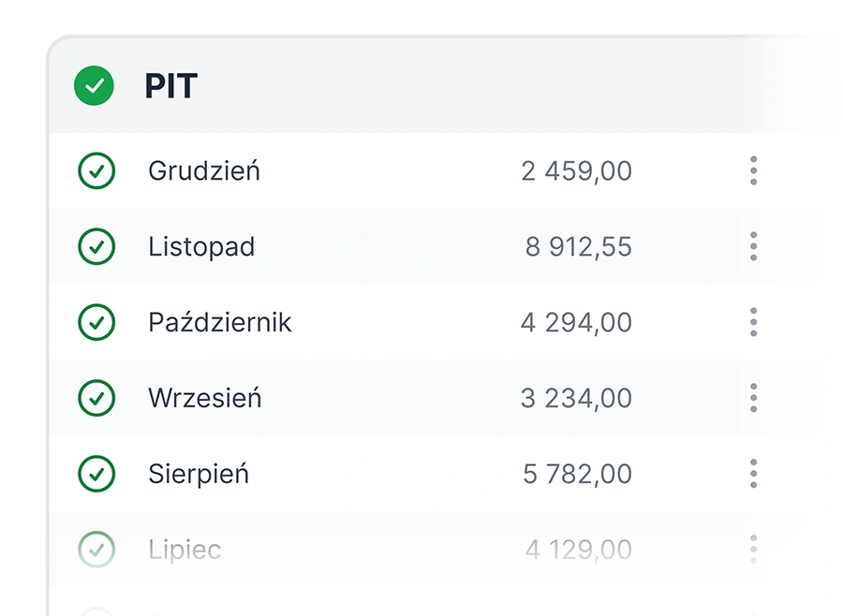This screenshot has width=843, height=616.
Task: Click the green PIT header check icon
Action: click(94, 86)
